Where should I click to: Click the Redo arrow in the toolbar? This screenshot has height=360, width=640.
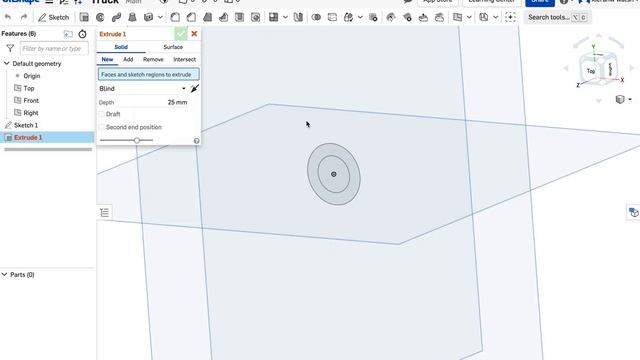[24, 17]
